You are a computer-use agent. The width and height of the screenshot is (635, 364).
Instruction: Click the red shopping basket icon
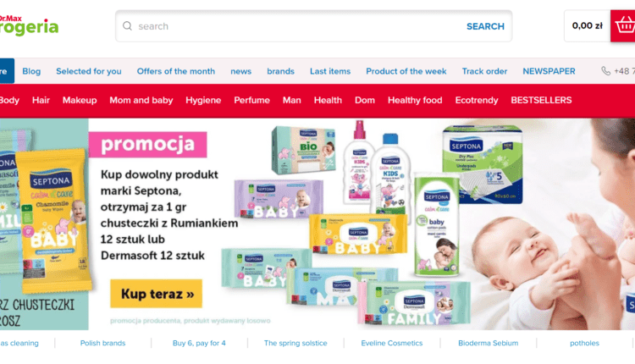[x=623, y=26]
